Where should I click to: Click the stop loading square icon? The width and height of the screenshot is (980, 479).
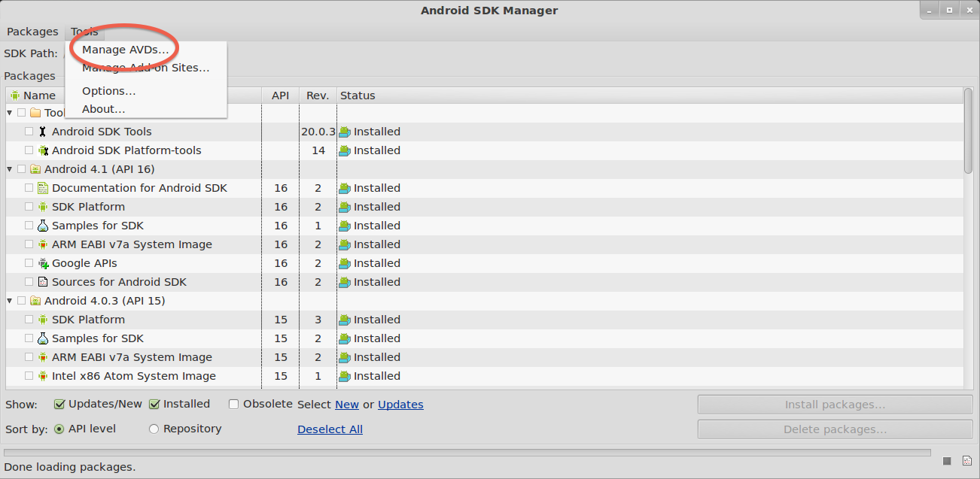point(947,461)
